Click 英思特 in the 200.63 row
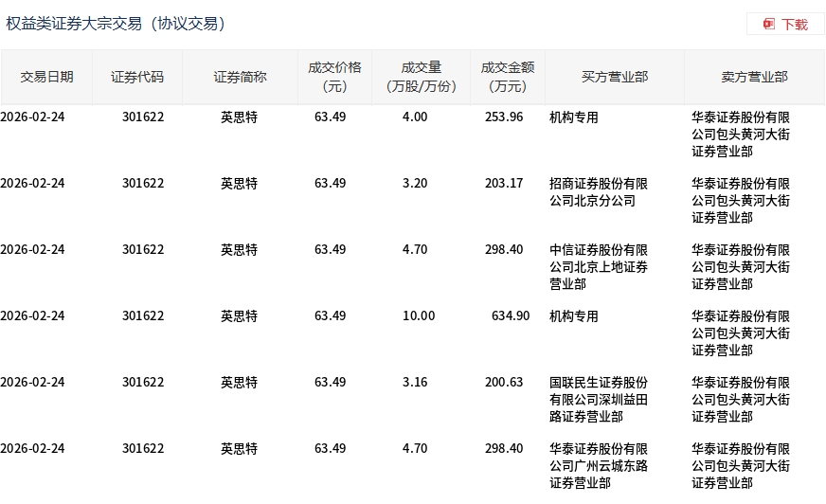Screen dimensions: 826x504 coord(239,383)
